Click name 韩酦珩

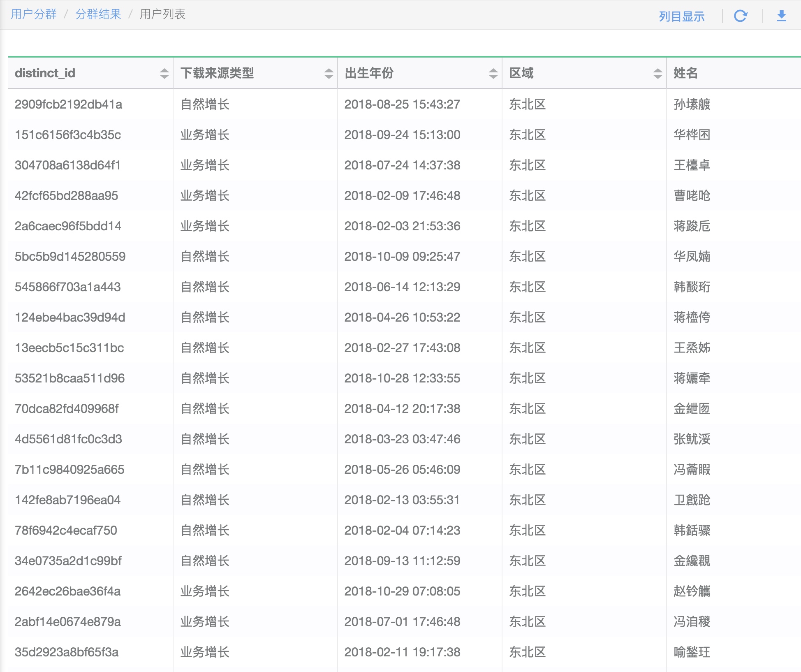coord(692,287)
